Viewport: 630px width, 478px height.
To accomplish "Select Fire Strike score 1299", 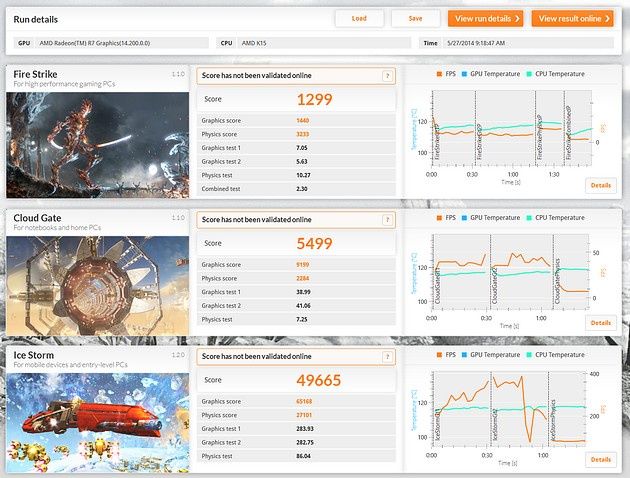I will tap(315, 100).
